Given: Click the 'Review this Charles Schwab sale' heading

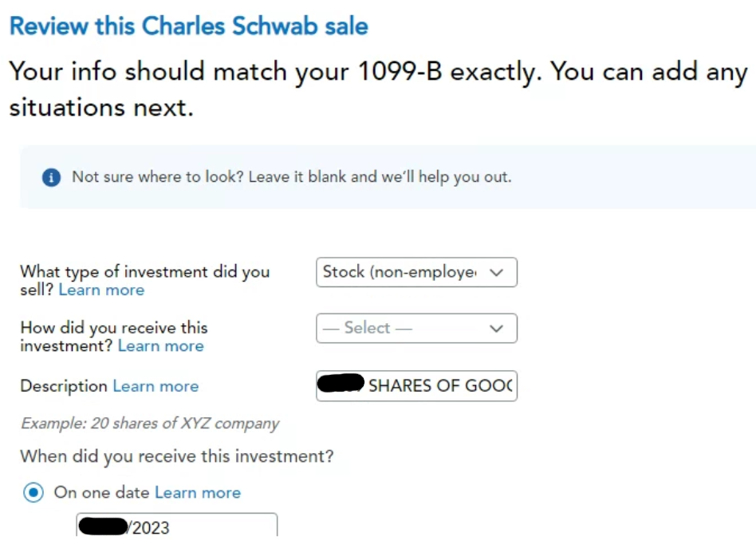Looking at the screenshot, I should click(188, 26).
